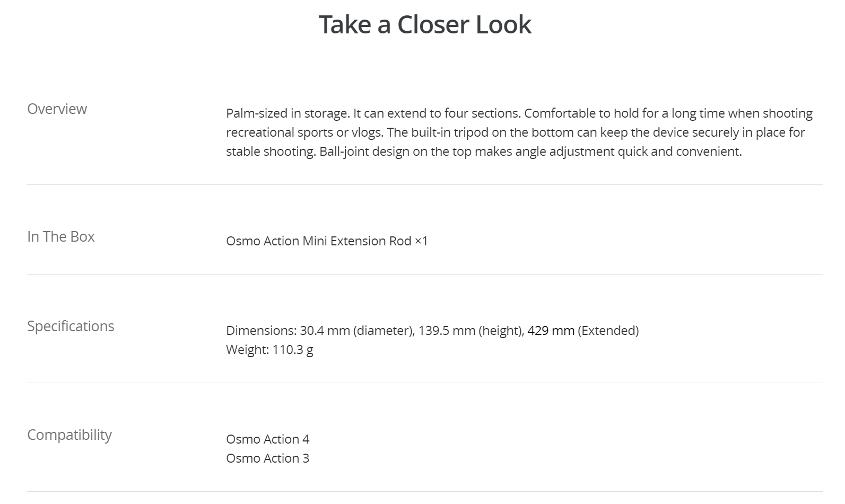Click the highlighted '429 mm' value
Image resolution: width=845 pixels, height=504 pixels.
click(x=551, y=331)
